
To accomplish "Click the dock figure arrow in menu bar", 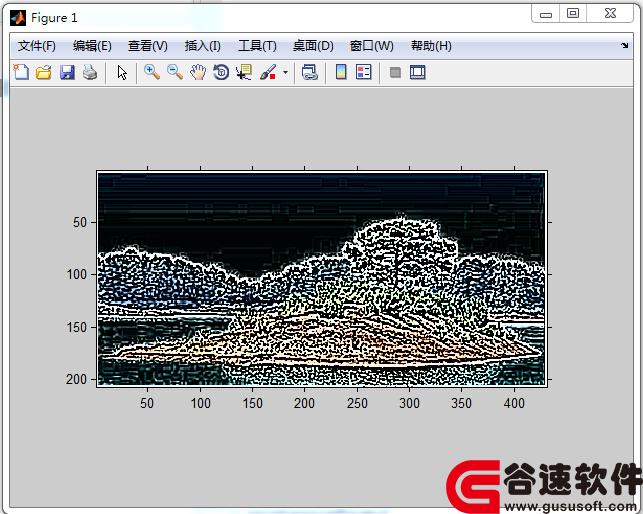I will point(625,46).
